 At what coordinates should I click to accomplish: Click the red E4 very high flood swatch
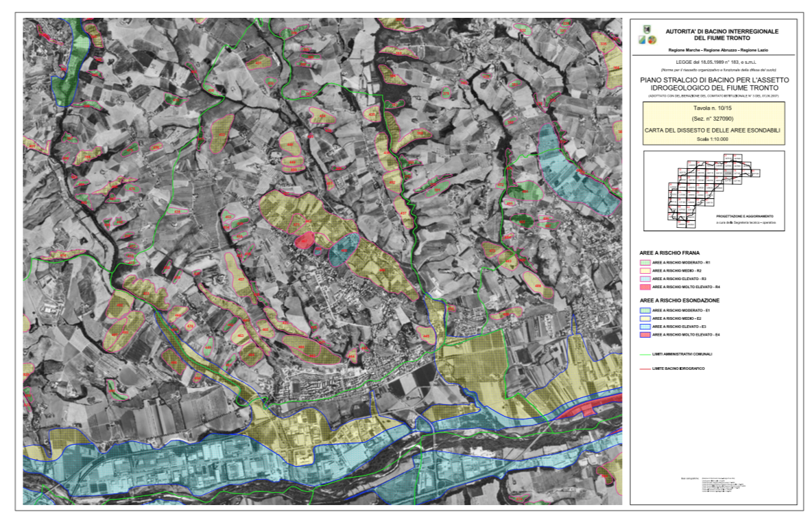[645, 335]
